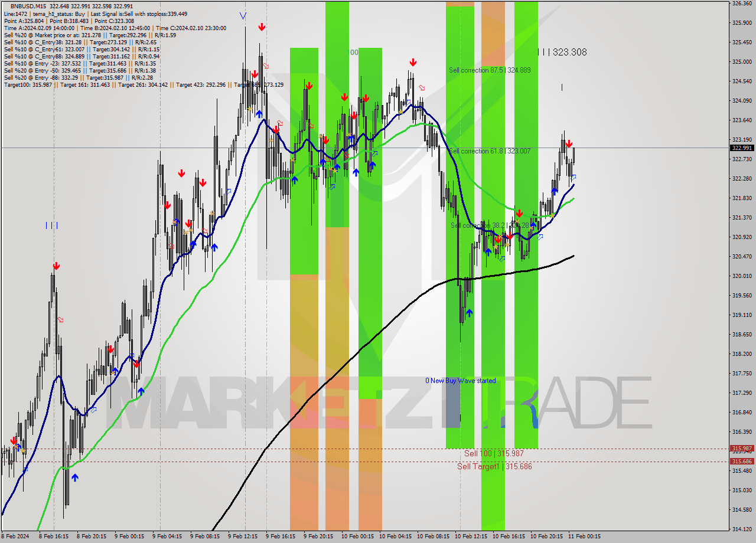
Task: Click the '9 Feb 20:15' time axis label
Action: (319, 537)
